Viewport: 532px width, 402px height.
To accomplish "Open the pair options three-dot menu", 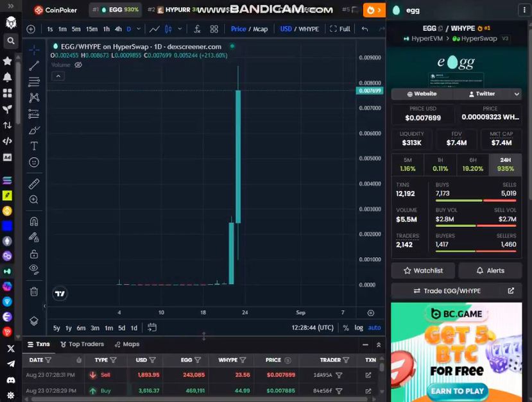I will [x=524, y=10].
